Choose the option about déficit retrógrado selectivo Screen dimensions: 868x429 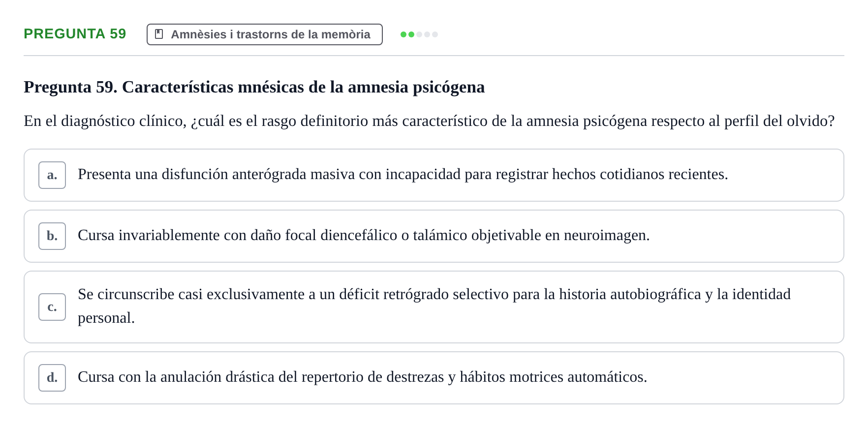tap(434, 307)
